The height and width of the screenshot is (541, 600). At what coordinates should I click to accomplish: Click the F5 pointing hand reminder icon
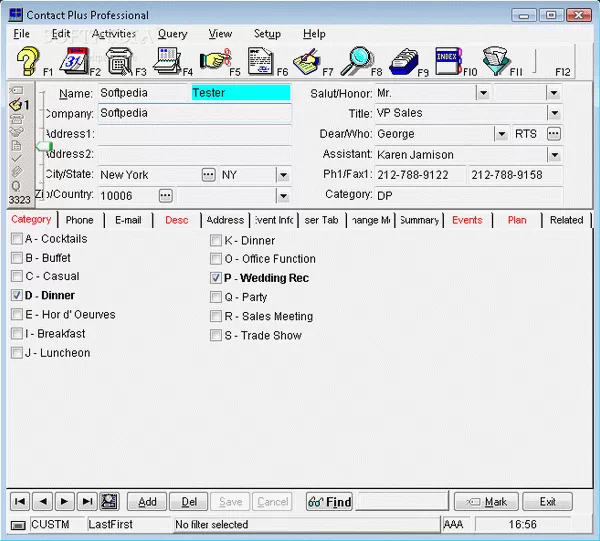point(215,60)
